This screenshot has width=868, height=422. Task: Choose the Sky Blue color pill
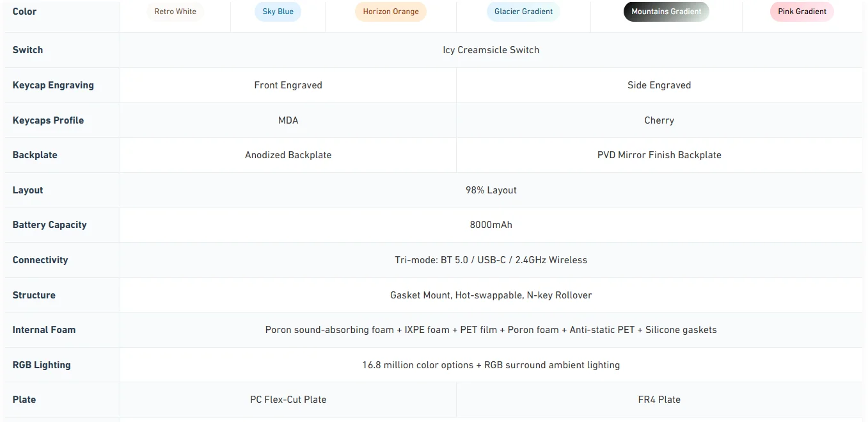[x=278, y=12]
